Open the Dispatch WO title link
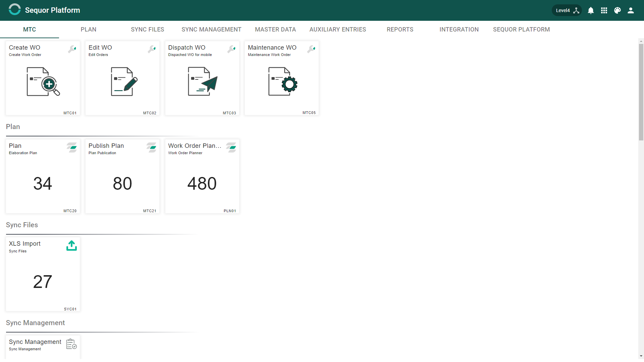Image resolution: width=644 pixels, height=362 pixels. [187, 48]
